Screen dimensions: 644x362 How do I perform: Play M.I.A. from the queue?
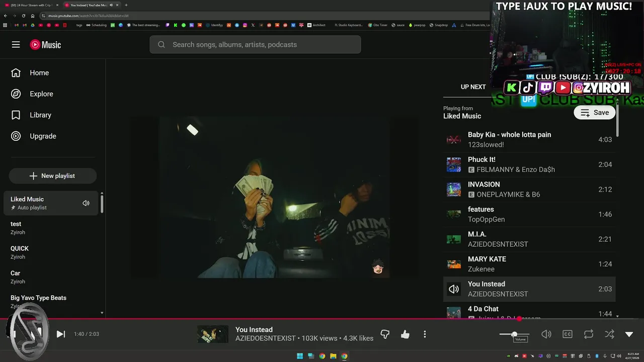click(x=529, y=239)
